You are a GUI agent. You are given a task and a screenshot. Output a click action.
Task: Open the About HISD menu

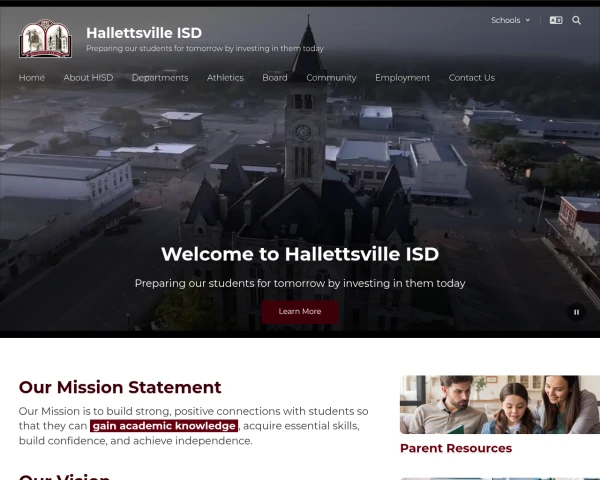88,78
